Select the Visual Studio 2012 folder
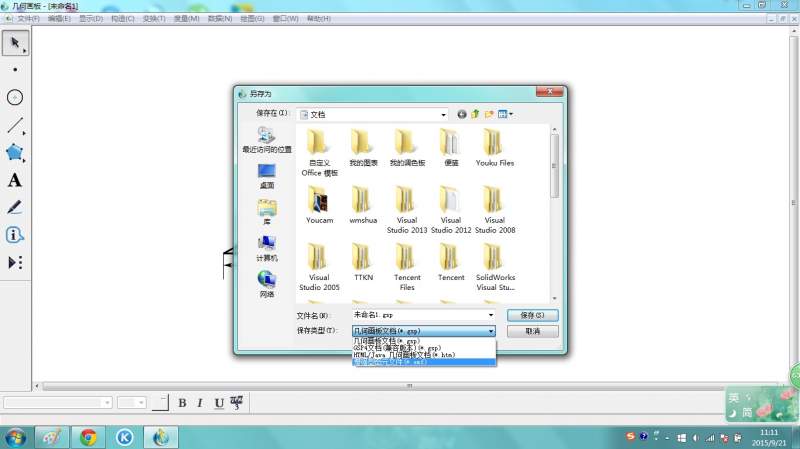 pos(451,210)
